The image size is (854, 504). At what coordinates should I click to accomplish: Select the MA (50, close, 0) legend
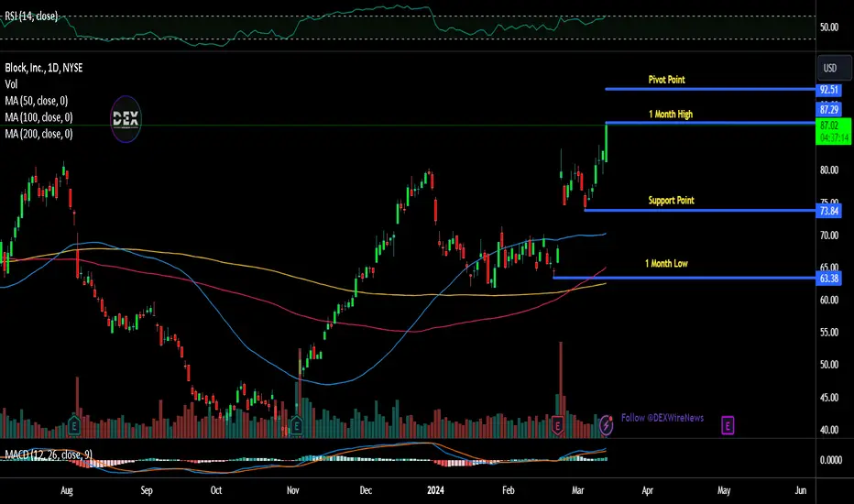36,101
